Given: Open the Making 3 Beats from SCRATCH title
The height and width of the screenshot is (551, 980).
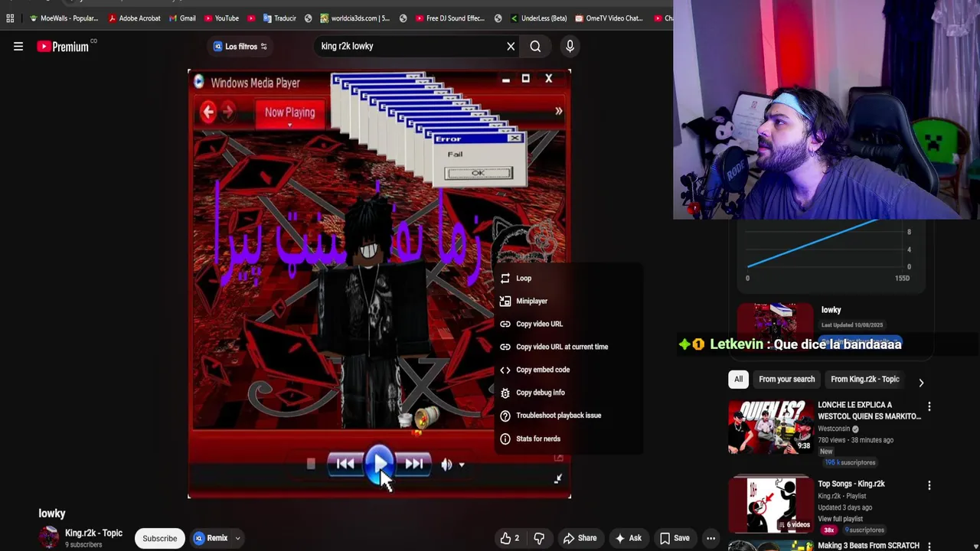Looking at the screenshot, I should point(868,546).
